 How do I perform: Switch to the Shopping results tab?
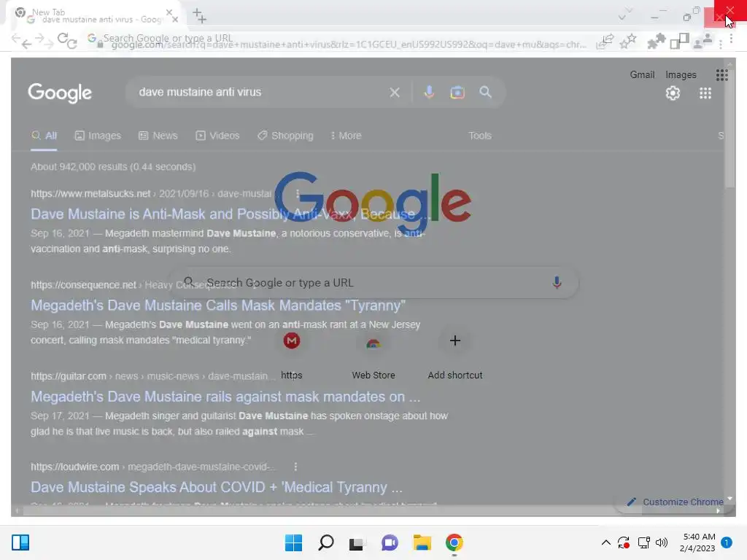[x=285, y=136]
